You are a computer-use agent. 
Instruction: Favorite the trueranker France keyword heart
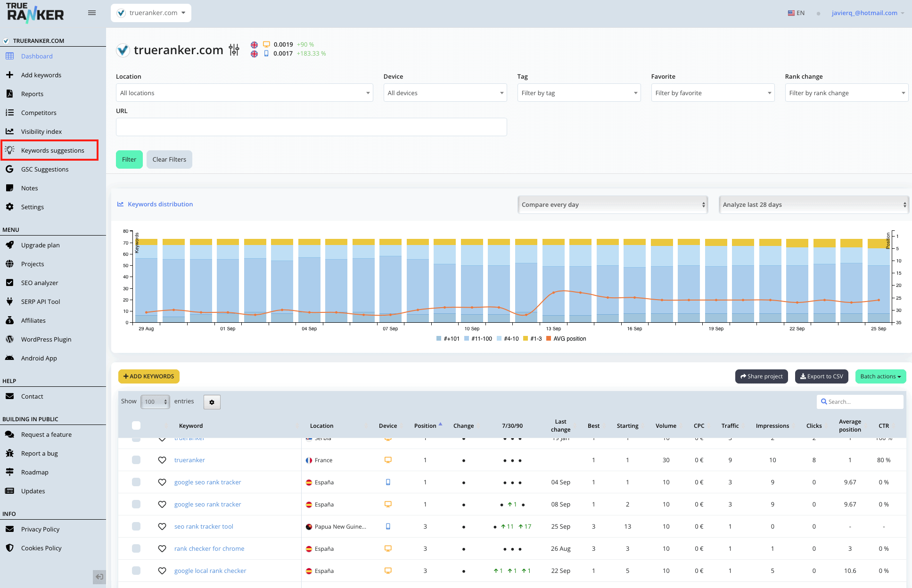[162, 460]
